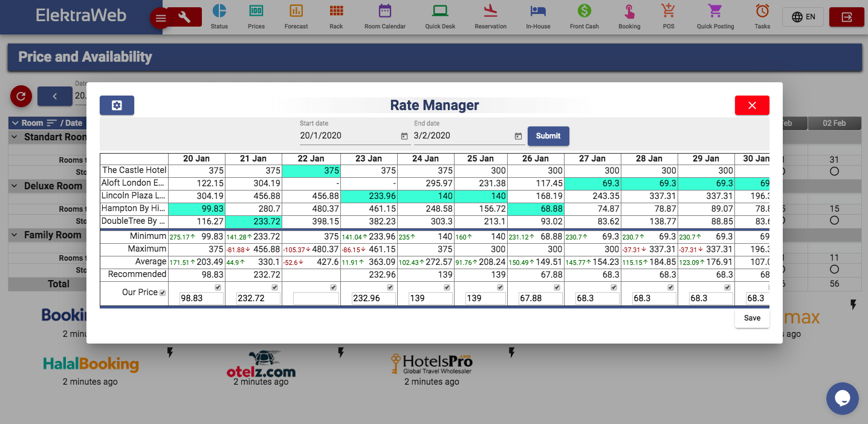Collapse the Family Room group
The height and width of the screenshot is (424, 868).
click(16, 235)
